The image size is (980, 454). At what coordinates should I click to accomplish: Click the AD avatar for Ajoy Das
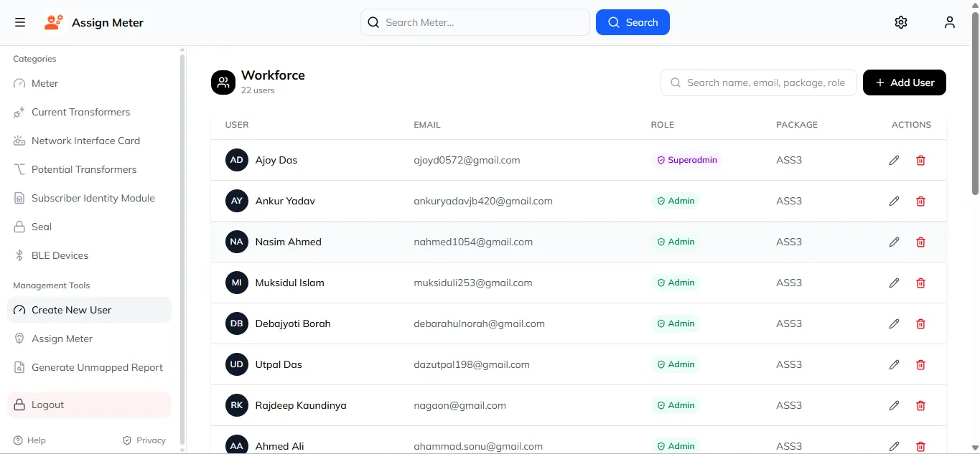pos(237,160)
